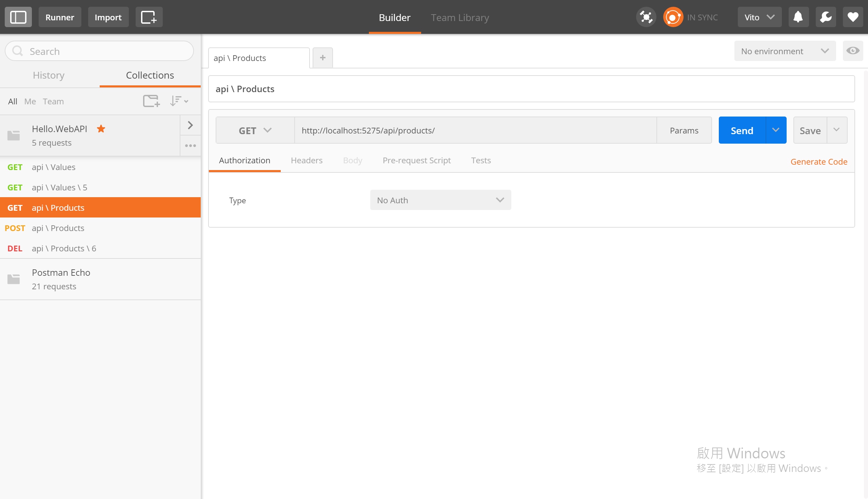This screenshot has height=499, width=868.
Task: Open the No Auth type dropdown
Action: pyautogui.click(x=440, y=200)
